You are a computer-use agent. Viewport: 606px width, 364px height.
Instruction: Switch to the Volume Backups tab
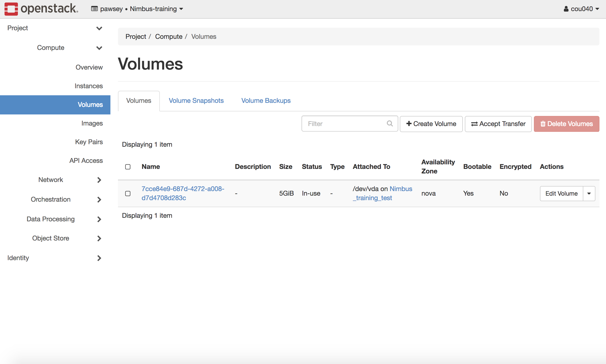click(x=266, y=100)
